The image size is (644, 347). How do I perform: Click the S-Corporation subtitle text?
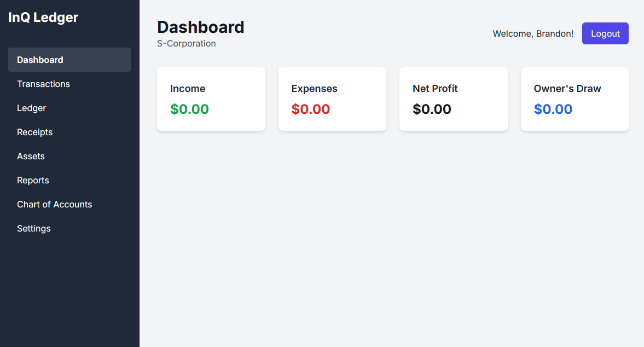pos(186,44)
